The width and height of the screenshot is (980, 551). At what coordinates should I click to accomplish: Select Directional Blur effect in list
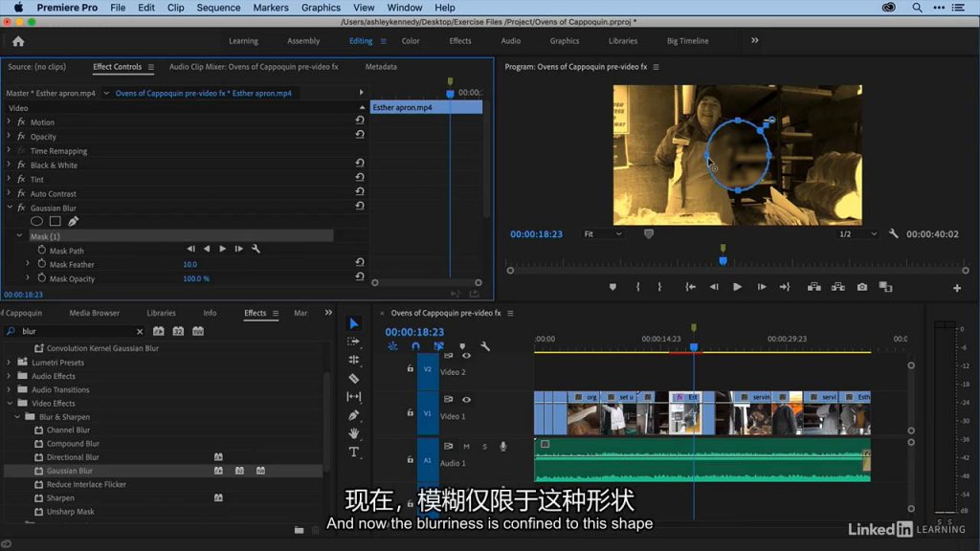click(73, 457)
